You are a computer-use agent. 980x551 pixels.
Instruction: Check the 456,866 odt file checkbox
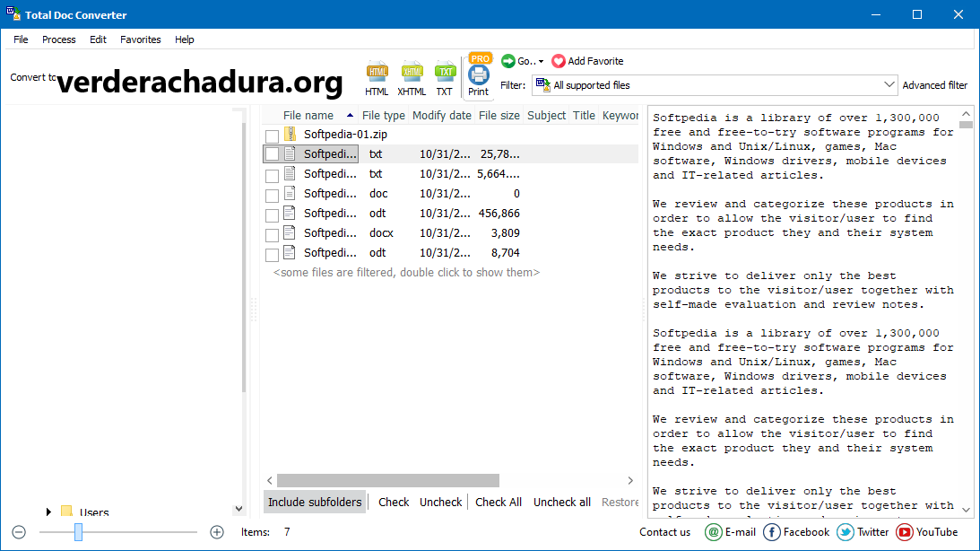pyautogui.click(x=272, y=215)
